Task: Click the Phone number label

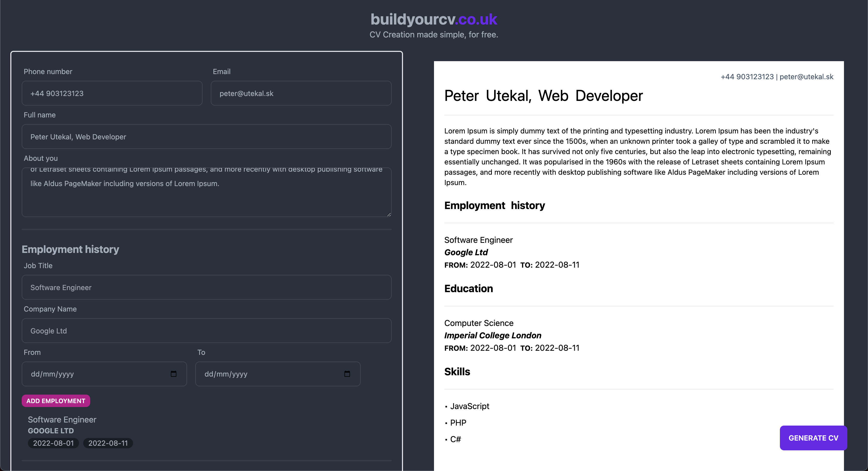Action: coord(48,71)
